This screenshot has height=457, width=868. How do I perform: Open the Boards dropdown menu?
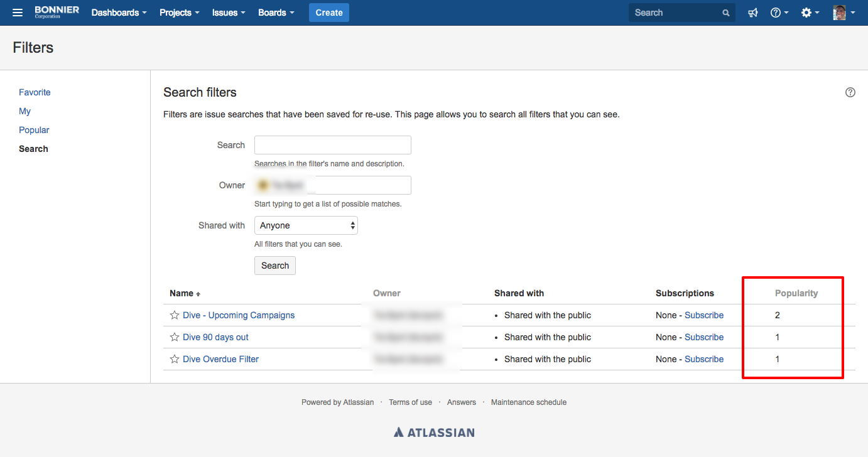tap(276, 13)
